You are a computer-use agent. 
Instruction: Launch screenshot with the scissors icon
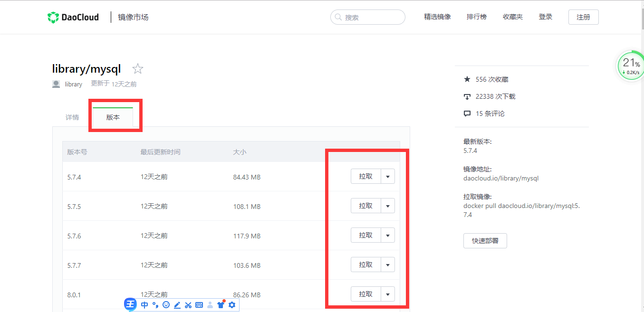pyautogui.click(x=188, y=304)
